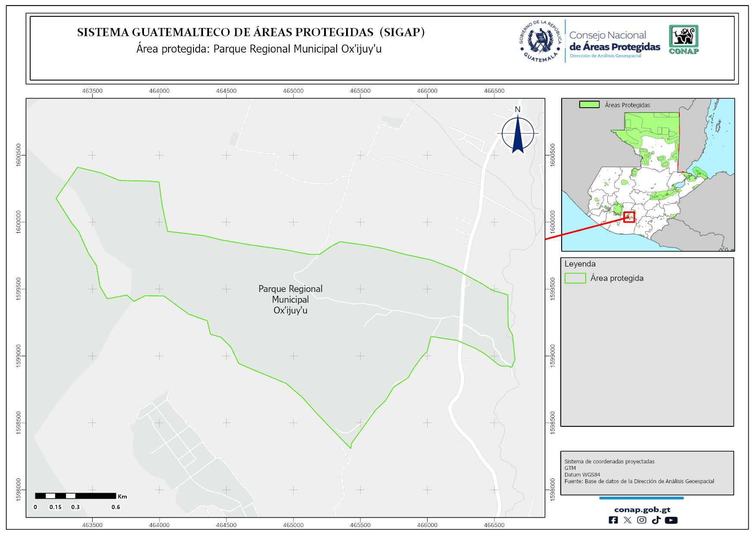Open the TikTok social icon
756x534 pixels.
point(656,520)
